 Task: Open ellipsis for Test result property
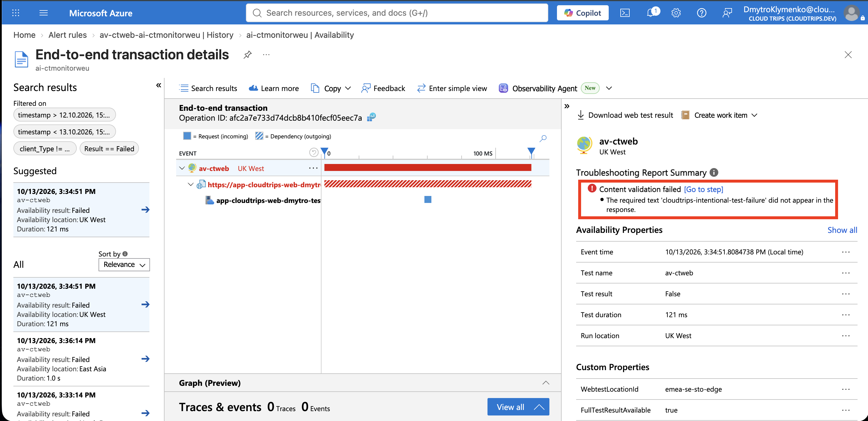click(846, 294)
